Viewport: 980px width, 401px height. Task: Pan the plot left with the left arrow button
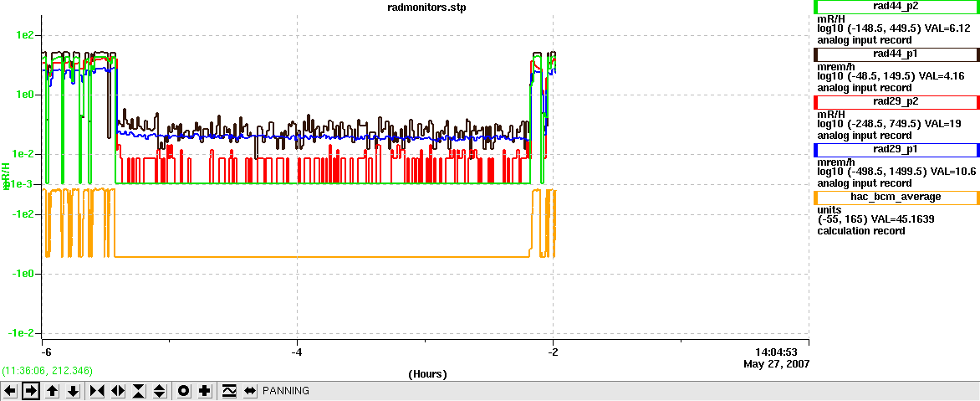pos(10,391)
